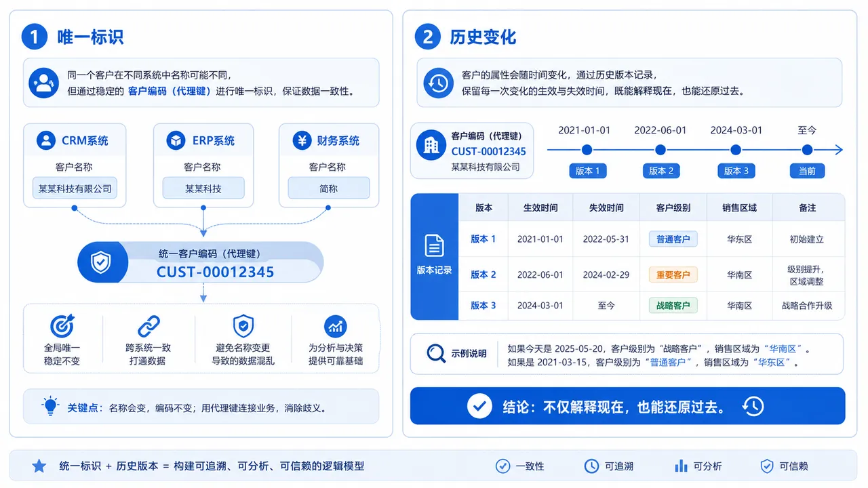Select the 重要客户 badge in the version table
868x488 pixels.
[x=673, y=274]
